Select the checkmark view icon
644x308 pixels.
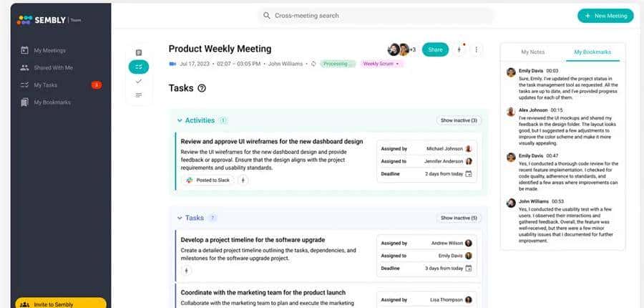pyautogui.click(x=139, y=81)
